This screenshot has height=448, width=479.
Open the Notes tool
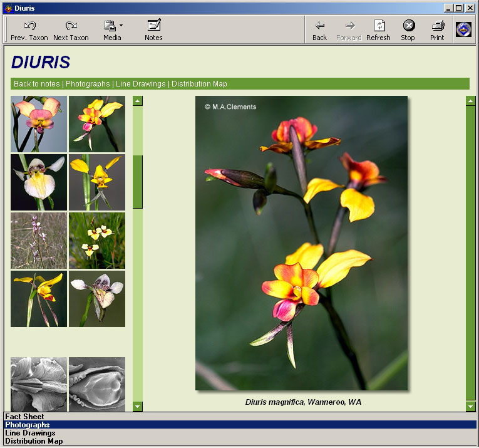pos(153,30)
